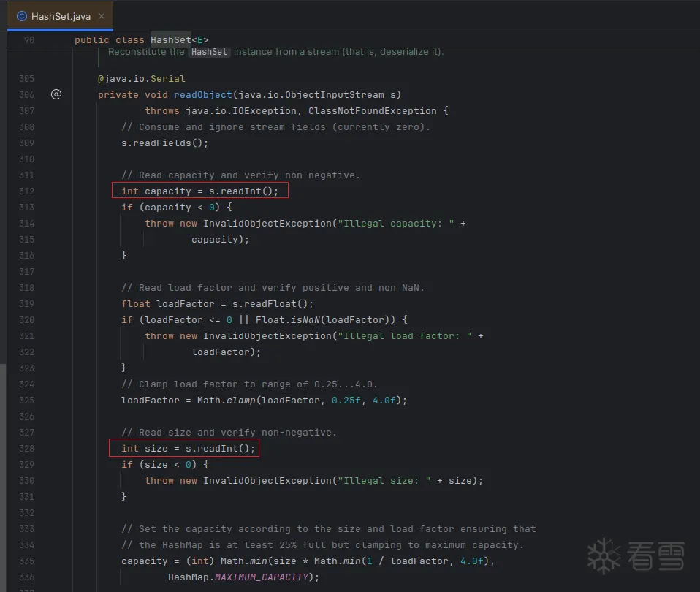The image size is (700, 592).
Task: Click the @ gutter icon beside readObject
Action: point(56,94)
